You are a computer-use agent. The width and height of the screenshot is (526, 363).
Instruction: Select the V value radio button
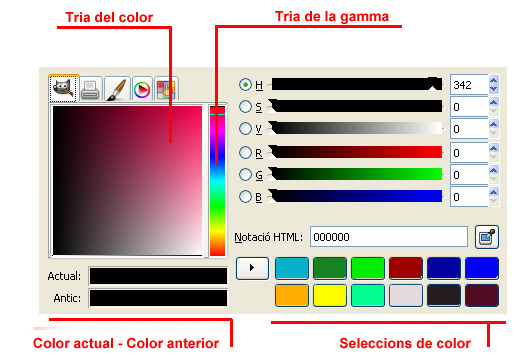245,128
